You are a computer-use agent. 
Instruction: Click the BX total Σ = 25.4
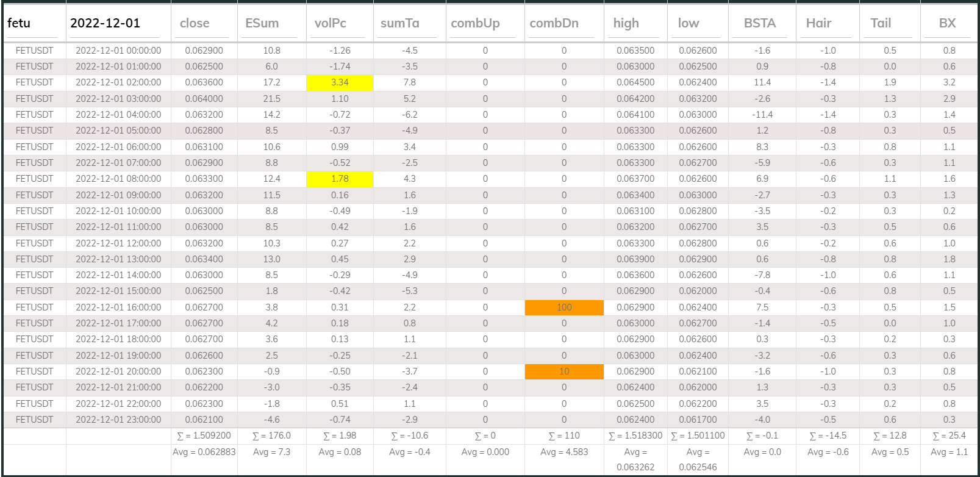click(x=950, y=436)
